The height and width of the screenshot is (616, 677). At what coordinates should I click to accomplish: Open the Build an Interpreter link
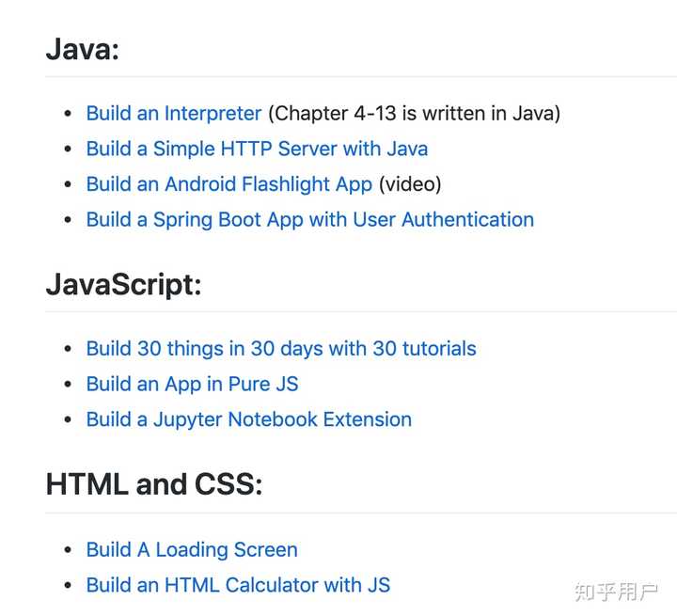(173, 114)
